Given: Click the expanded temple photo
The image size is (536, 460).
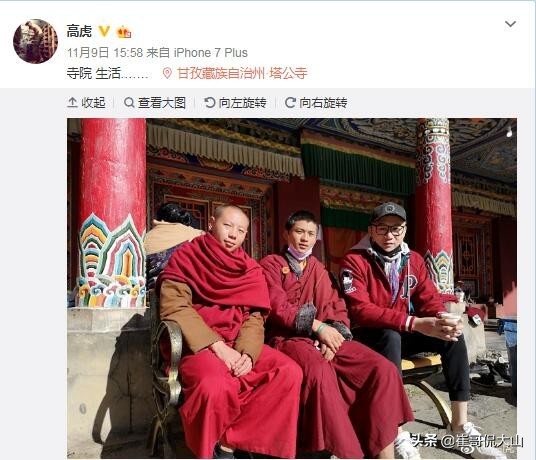Looking at the screenshot, I should (292, 288).
